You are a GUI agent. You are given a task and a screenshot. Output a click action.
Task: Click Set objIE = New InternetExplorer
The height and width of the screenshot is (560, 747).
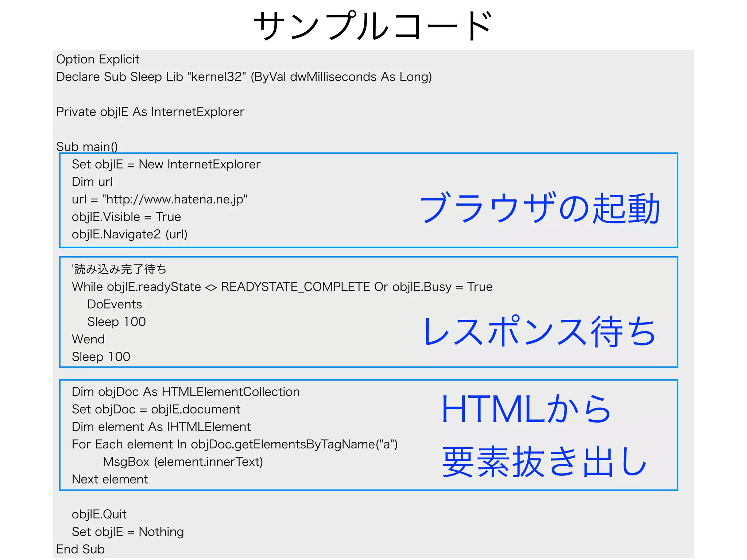pos(166,164)
